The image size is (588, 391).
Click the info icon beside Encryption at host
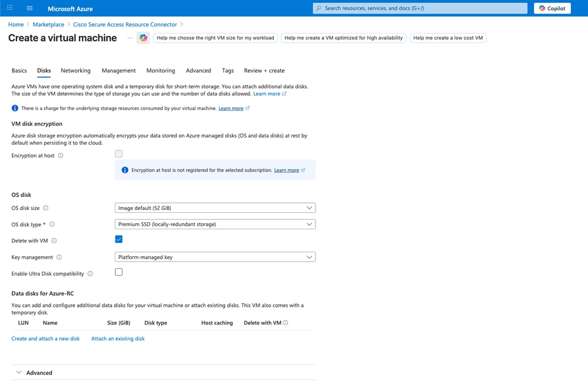tap(61, 156)
